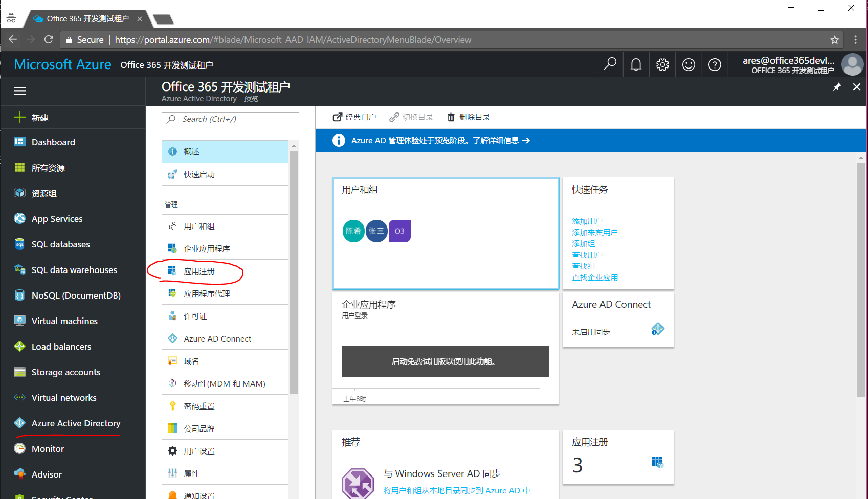The height and width of the screenshot is (499, 868).
Task: Select the 许可证 menu item
Action: 225,316
